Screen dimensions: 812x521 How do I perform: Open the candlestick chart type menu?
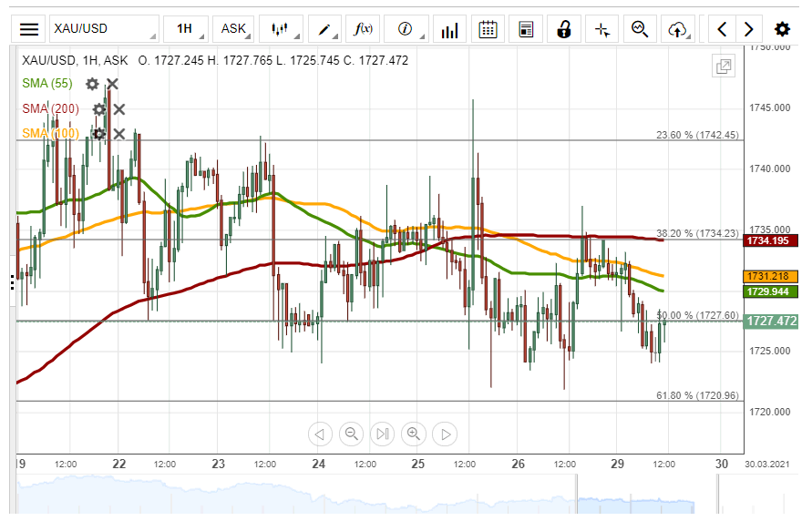280,29
